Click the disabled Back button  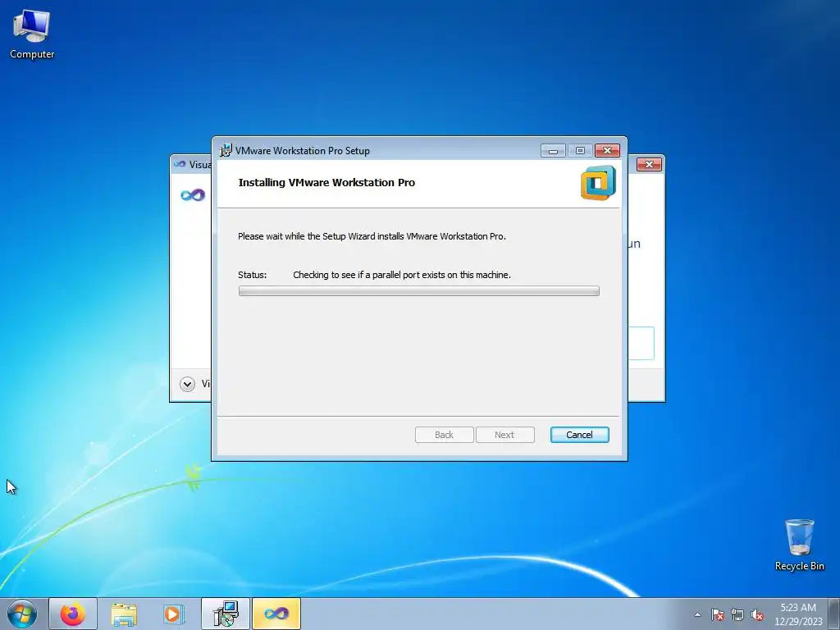444,435
